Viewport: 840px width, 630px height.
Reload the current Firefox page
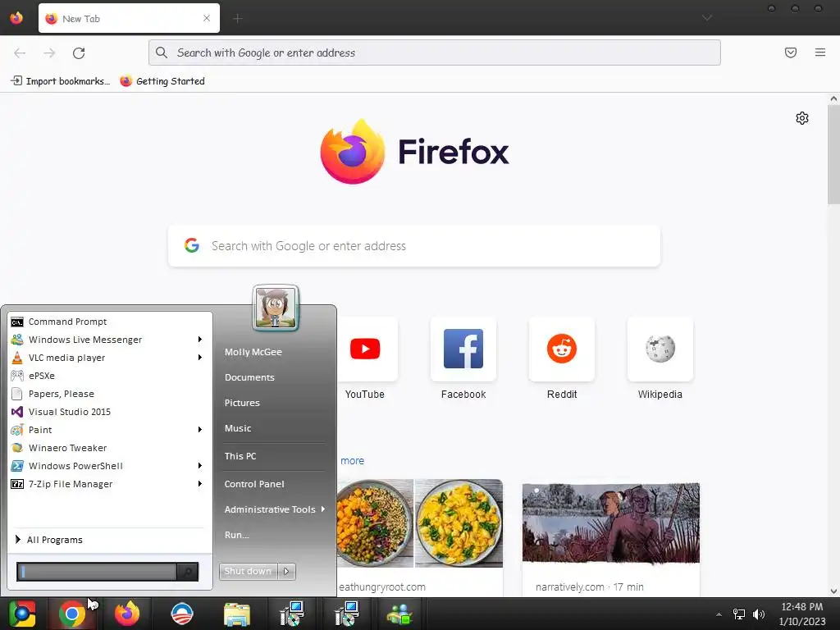pyautogui.click(x=79, y=52)
